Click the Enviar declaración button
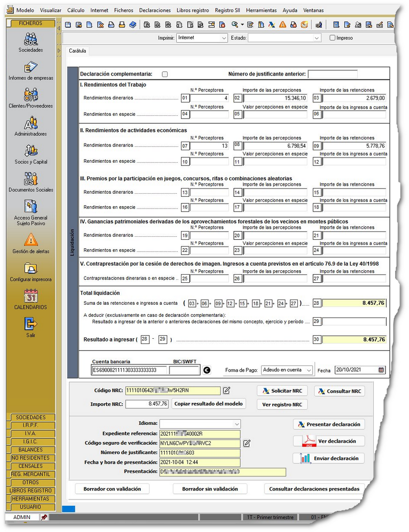Image resolution: width=409 pixels, height=532 pixels. [329, 458]
